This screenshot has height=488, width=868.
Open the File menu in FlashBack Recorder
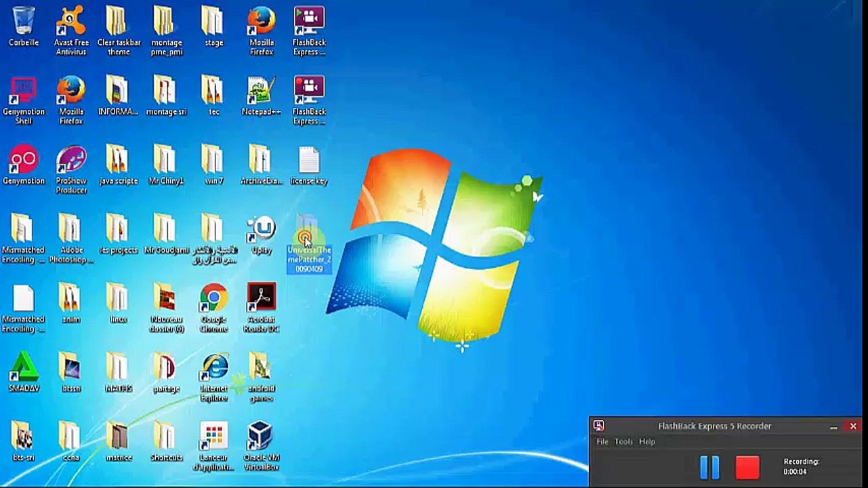(602, 442)
